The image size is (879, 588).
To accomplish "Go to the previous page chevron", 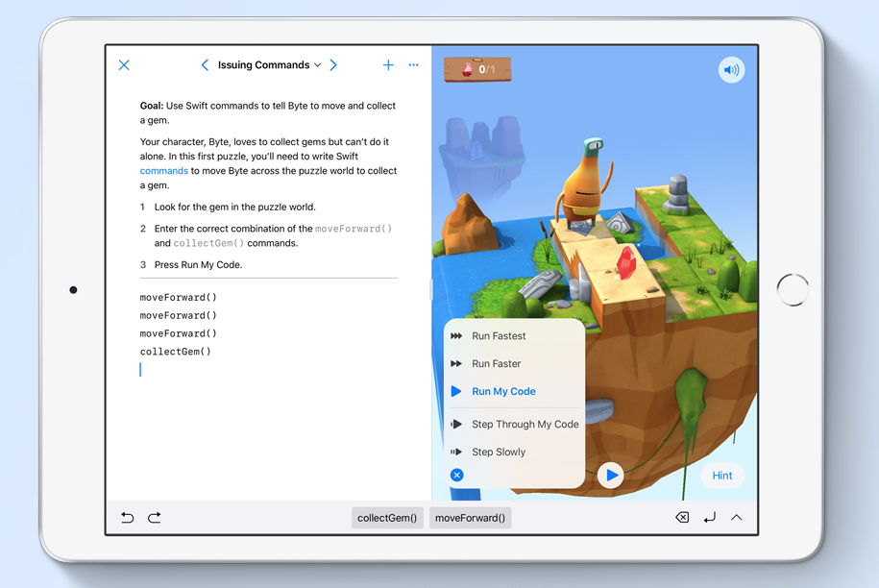I will tap(205, 65).
